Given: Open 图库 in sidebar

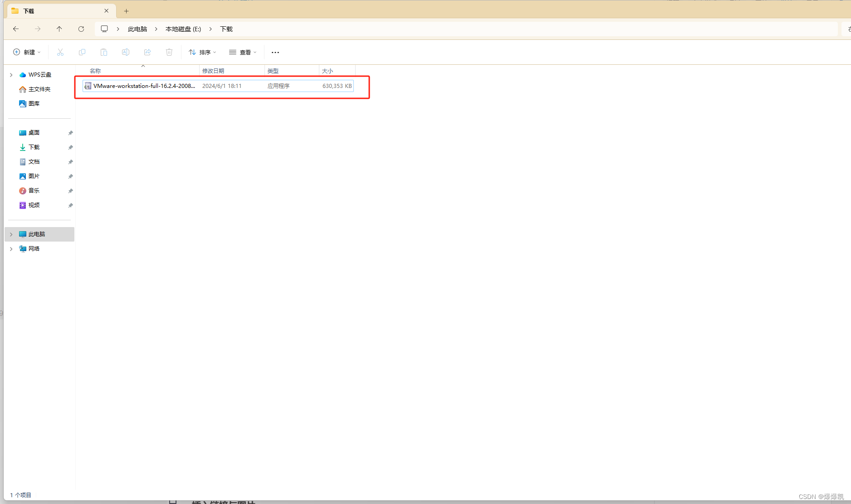Looking at the screenshot, I should pos(34,104).
